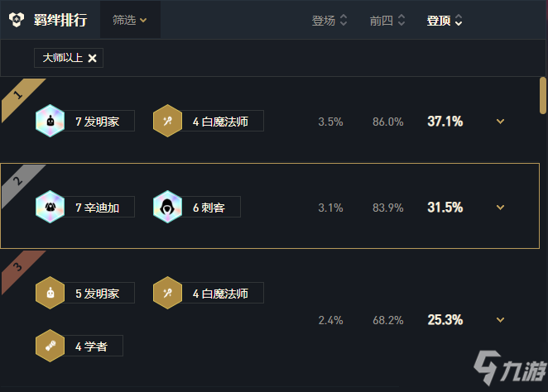Click the 6 刺客 hooded assassin icon

tap(167, 207)
